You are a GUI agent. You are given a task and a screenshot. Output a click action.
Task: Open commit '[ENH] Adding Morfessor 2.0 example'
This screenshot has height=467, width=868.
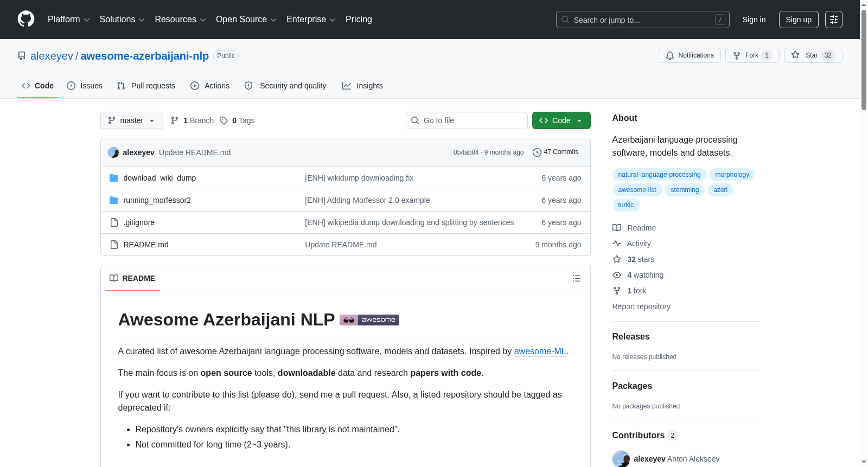point(367,200)
